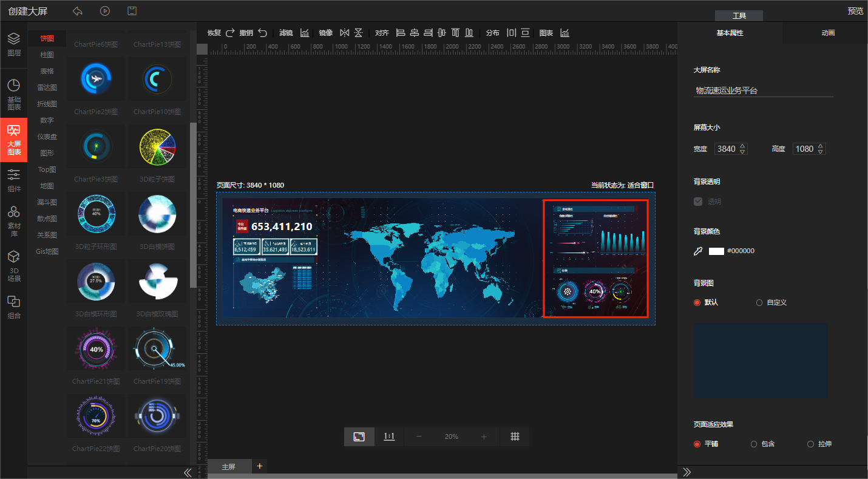Increase the screen width stepper
Image resolution: width=868 pixels, height=479 pixels.
(x=743, y=146)
